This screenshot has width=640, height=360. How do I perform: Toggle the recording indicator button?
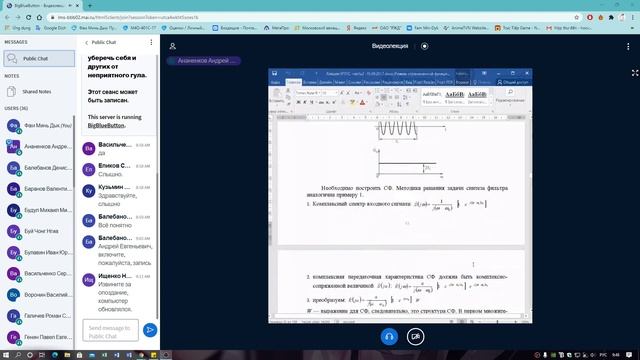point(424,46)
